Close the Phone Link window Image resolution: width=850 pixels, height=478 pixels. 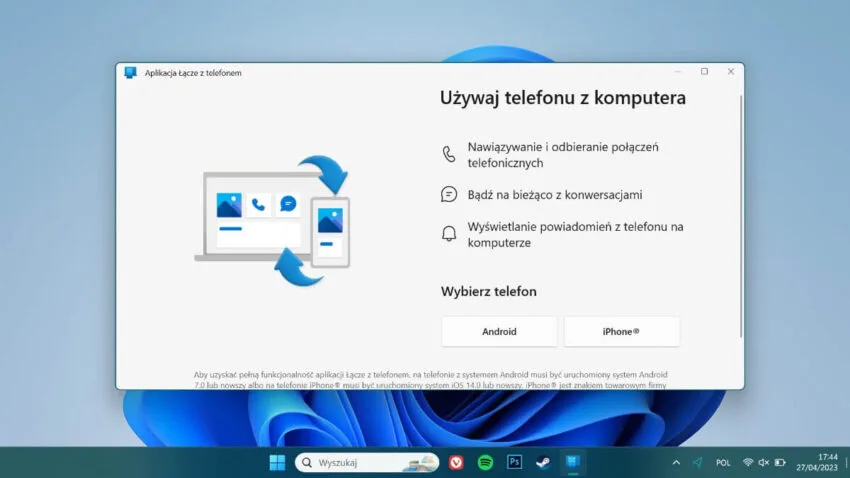point(731,72)
